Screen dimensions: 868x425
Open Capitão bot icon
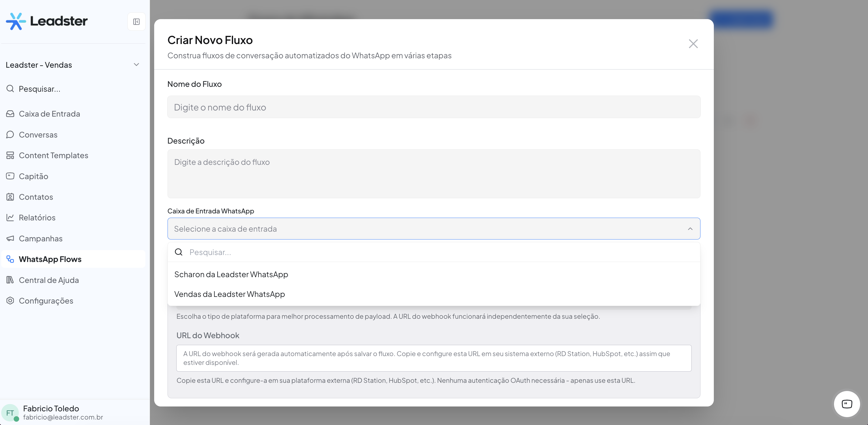(x=10, y=176)
